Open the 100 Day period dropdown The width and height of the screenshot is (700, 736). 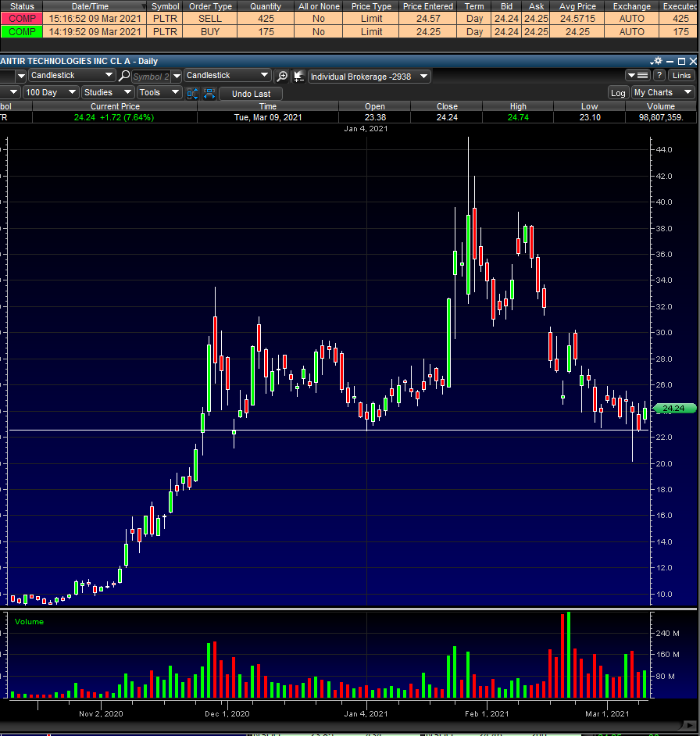coord(51,92)
